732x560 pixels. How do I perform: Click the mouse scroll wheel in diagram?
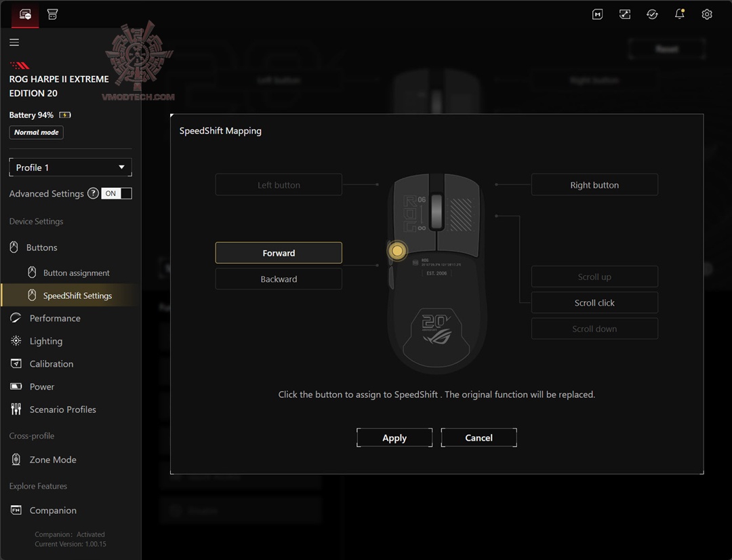[436, 212]
